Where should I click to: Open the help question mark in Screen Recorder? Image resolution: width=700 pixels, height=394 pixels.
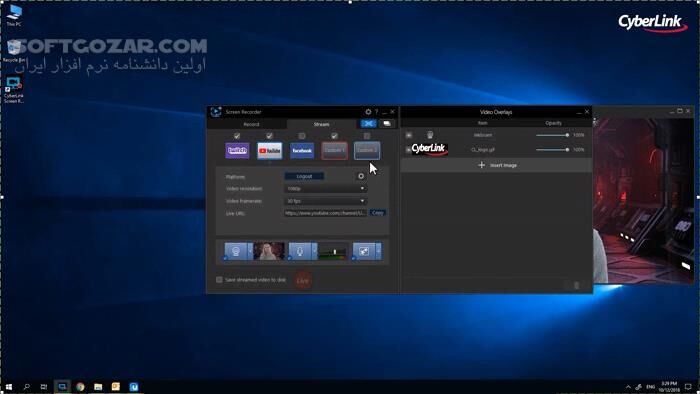coord(376,112)
